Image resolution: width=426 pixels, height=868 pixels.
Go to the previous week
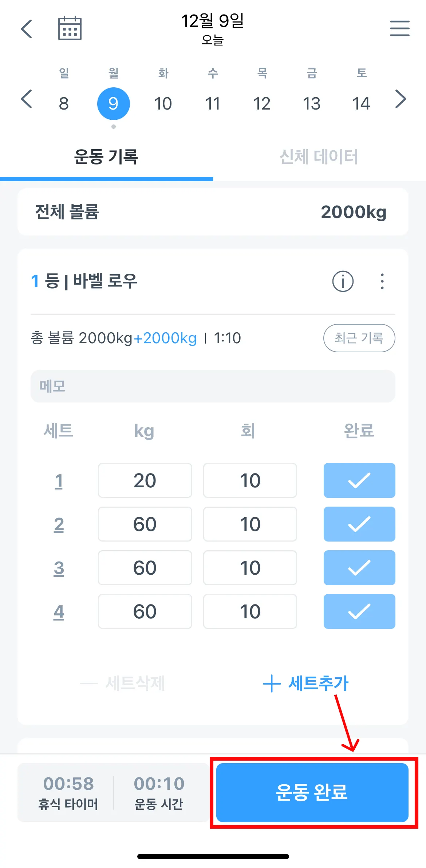coord(27,99)
